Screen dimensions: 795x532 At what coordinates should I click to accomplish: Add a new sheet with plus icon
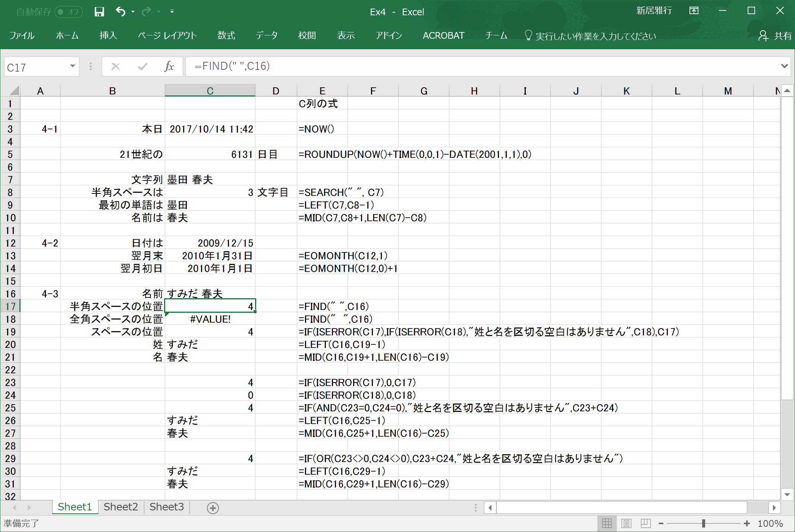click(213, 508)
